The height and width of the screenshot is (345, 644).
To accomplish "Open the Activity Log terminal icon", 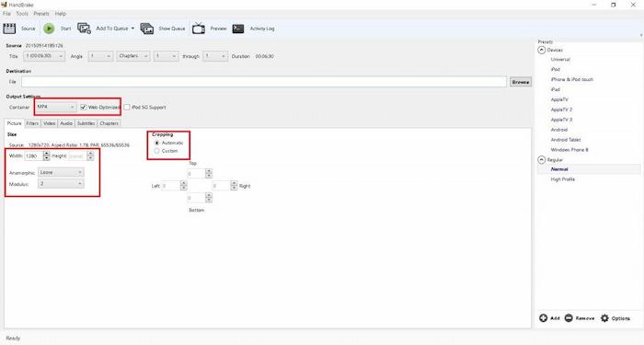I will point(238,29).
